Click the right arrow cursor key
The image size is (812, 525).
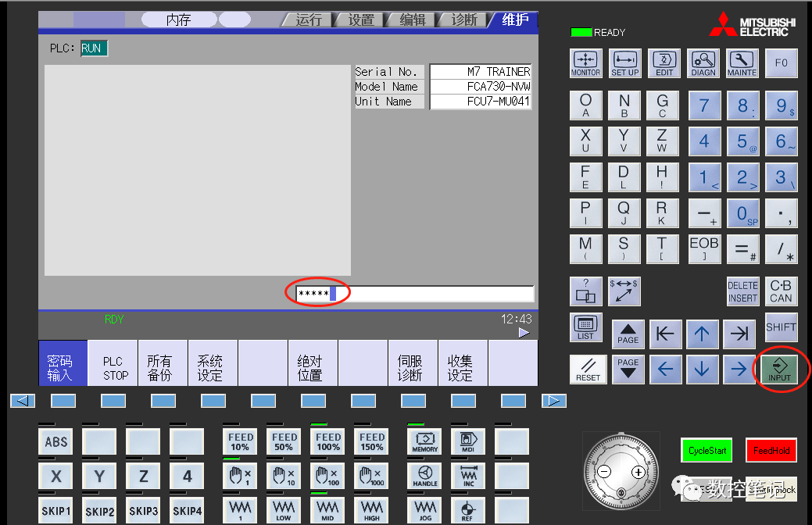(739, 370)
